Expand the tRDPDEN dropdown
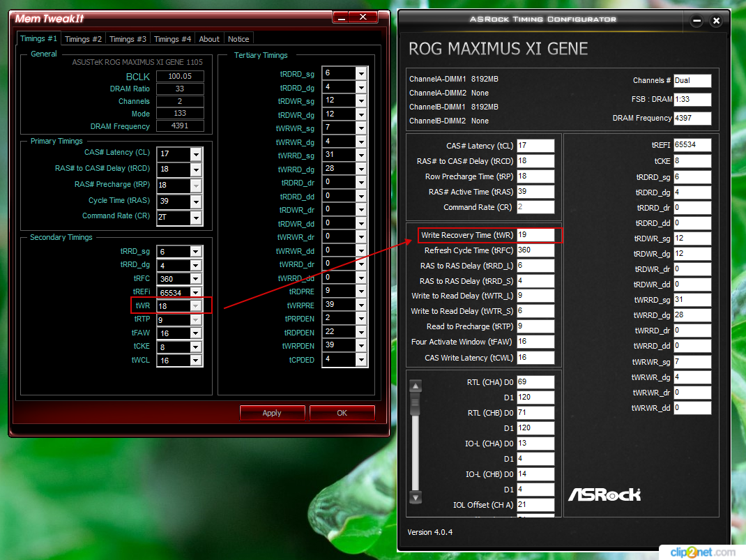 pyautogui.click(x=361, y=332)
